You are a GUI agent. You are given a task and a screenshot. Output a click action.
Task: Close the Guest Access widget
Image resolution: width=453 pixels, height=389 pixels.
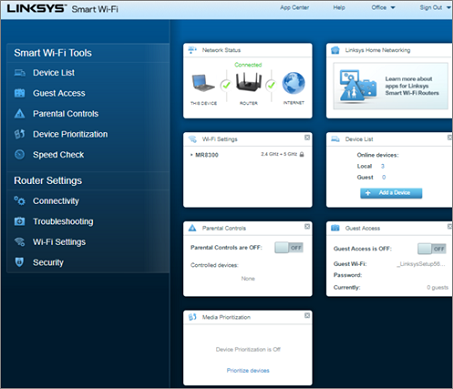click(x=450, y=226)
